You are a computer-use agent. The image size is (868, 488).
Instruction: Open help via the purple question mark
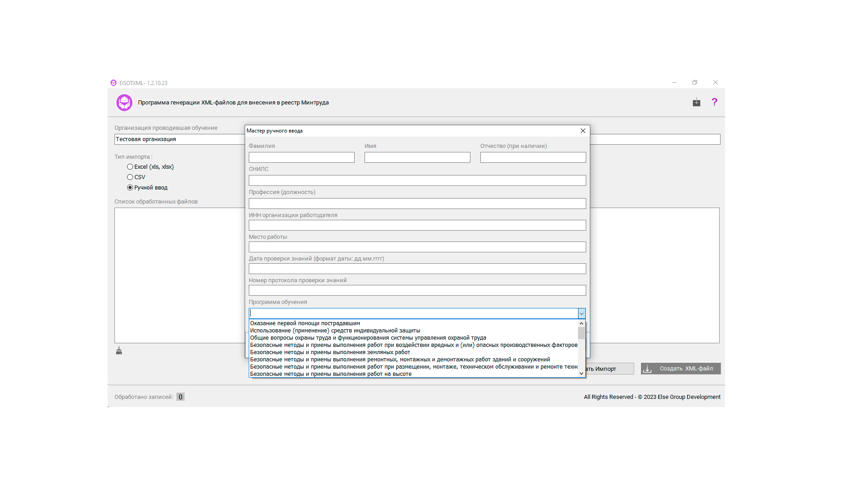[x=714, y=102]
